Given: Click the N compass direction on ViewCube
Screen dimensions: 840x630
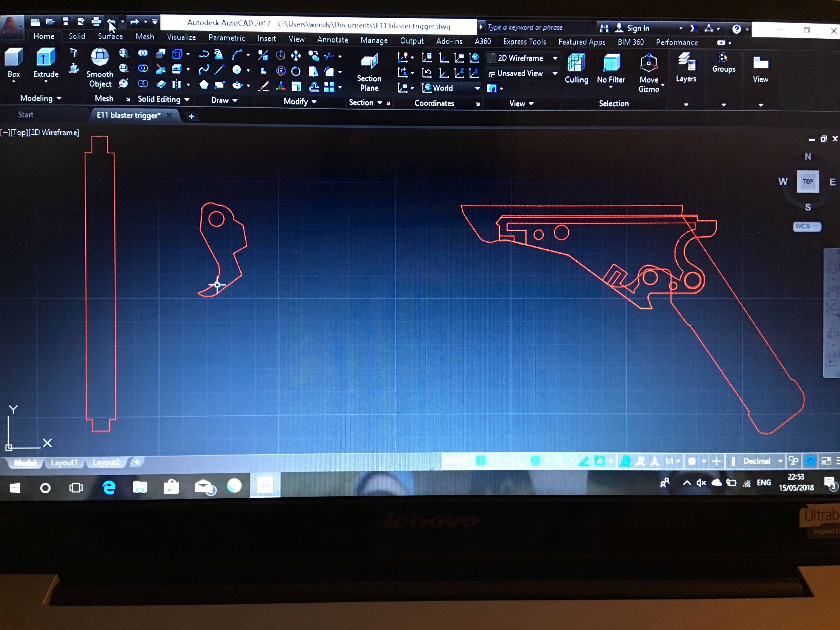Looking at the screenshot, I should click(808, 156).
